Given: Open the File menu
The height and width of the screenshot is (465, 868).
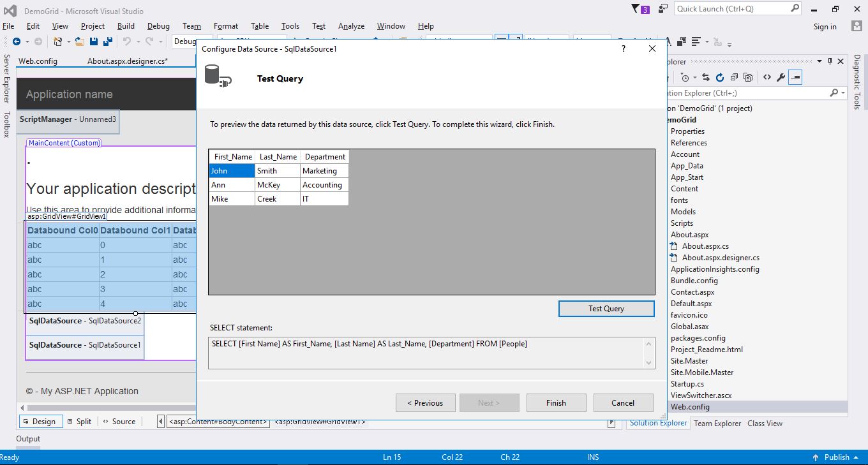Looking at the screenshot, I should click(8, 26).
